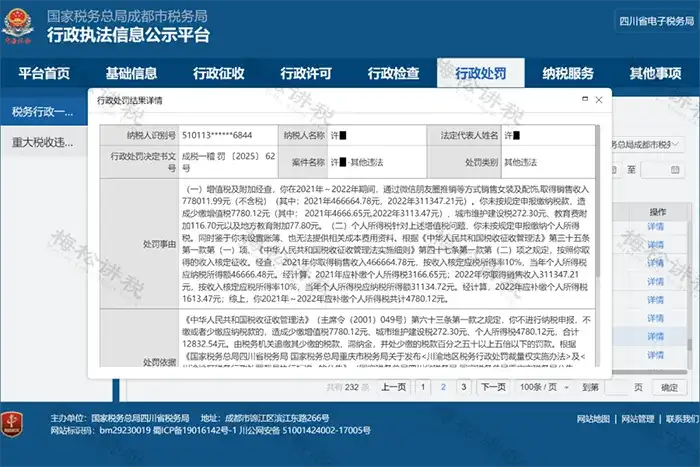This screenshot has height=467, width=700.
Task: Select the 税务行政一... sidebar item
Action: point(43,112)
